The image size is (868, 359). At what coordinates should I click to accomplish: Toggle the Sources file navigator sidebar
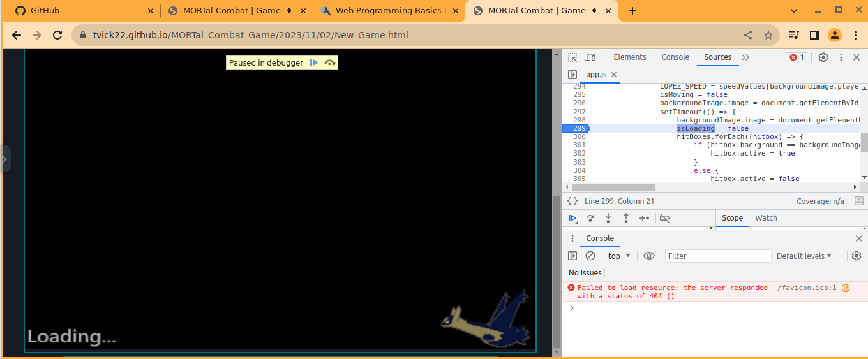[x=572, y=75]
